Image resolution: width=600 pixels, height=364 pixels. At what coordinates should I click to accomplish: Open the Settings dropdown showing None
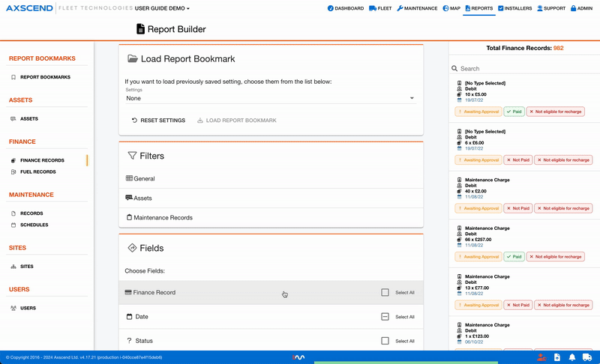pyautogui.click(x=270, y=98)
